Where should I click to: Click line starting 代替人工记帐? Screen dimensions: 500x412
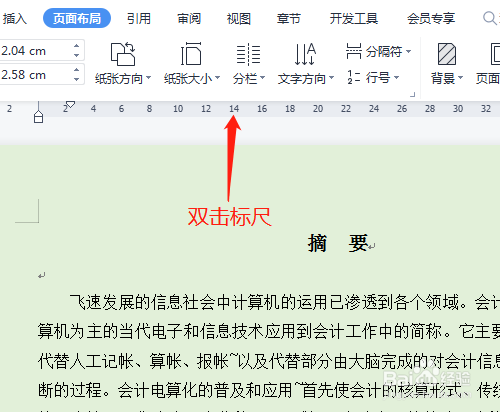click(269, 361)
